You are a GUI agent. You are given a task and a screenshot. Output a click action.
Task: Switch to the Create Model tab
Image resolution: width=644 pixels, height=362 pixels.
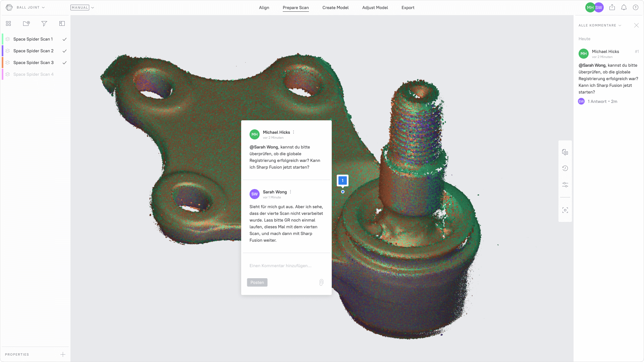(335, 7)
